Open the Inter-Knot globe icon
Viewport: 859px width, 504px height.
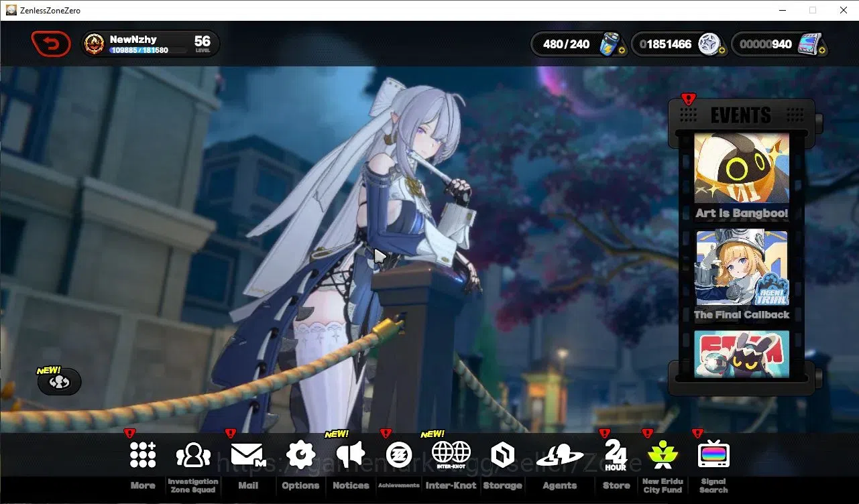(451, 455)
